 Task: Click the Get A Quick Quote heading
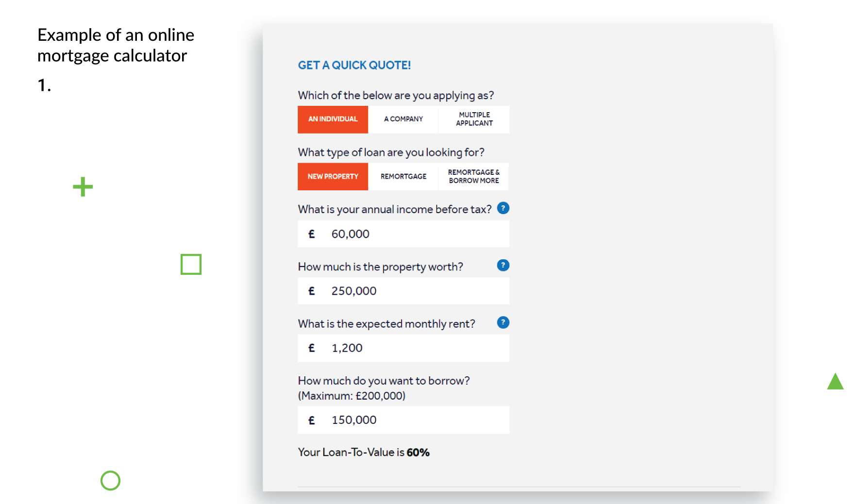354,65
